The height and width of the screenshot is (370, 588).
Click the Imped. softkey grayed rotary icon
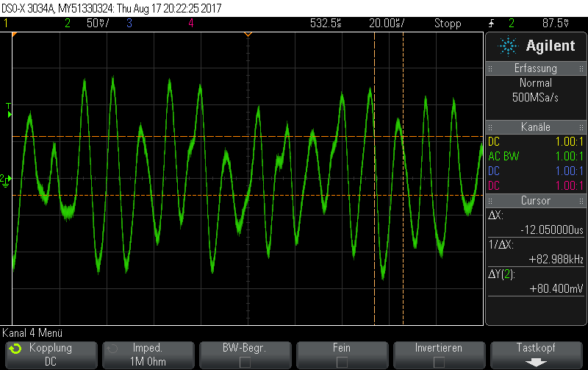[112, 349]
